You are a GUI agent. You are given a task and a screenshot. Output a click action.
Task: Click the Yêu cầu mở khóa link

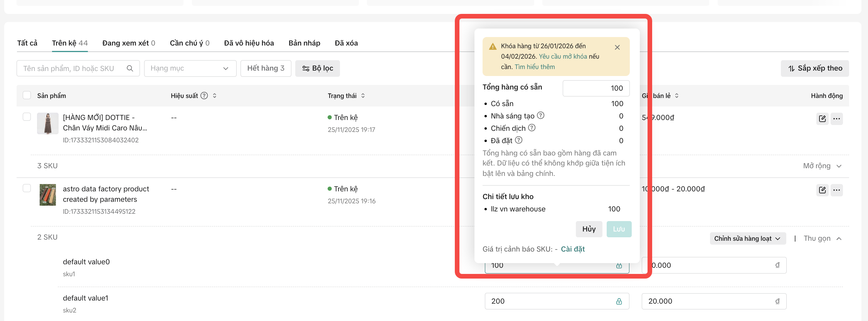click(563, 56)
